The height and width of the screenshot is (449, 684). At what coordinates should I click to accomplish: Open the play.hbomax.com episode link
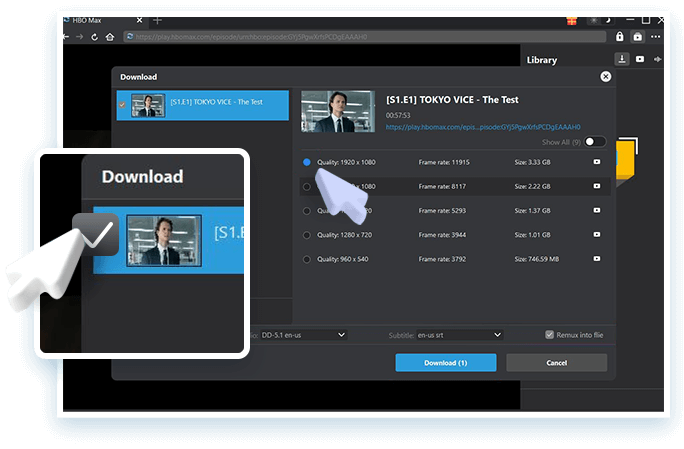(483, 127)
